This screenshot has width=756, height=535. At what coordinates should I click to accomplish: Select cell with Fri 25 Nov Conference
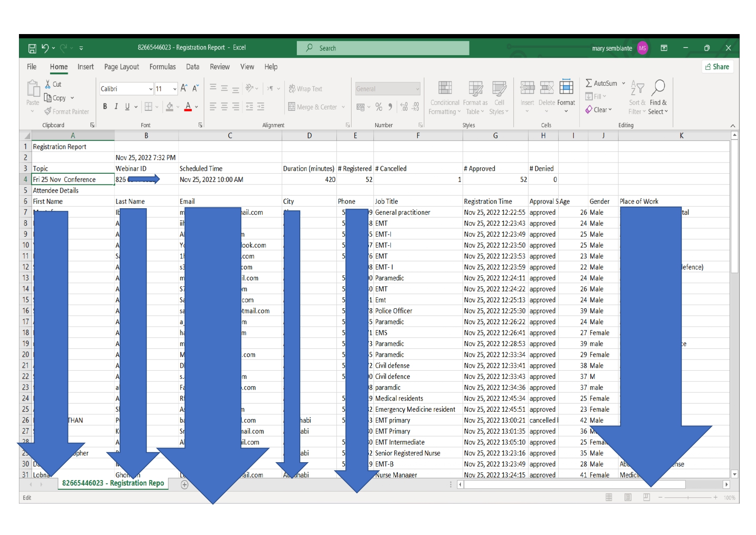(73, 179)
